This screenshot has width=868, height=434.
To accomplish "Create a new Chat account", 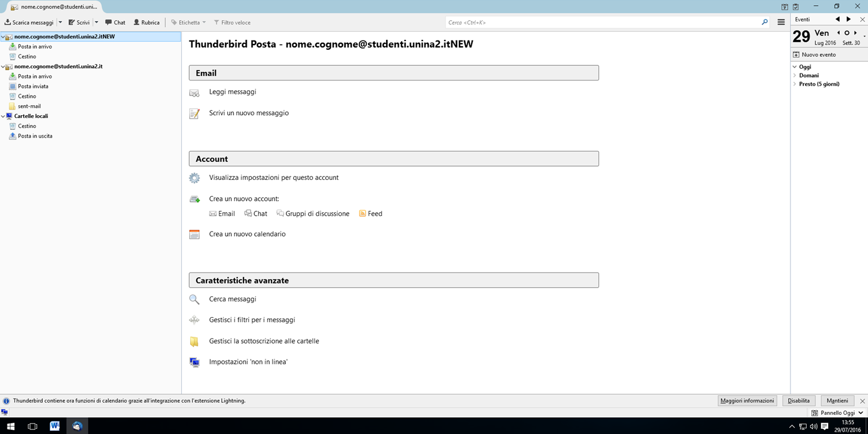I will [x=256, y=214].
